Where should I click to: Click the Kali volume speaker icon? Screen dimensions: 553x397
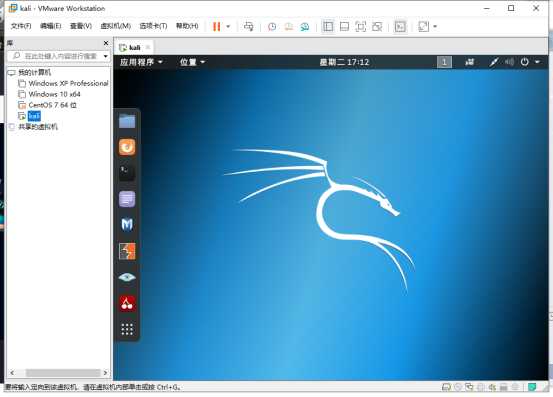510,62
